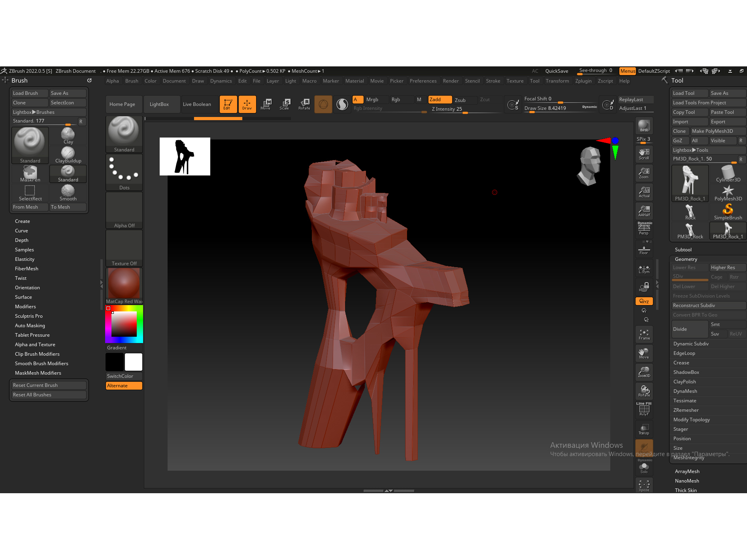
Task: Activate the Scale transform icon
Action: (285, 104)
